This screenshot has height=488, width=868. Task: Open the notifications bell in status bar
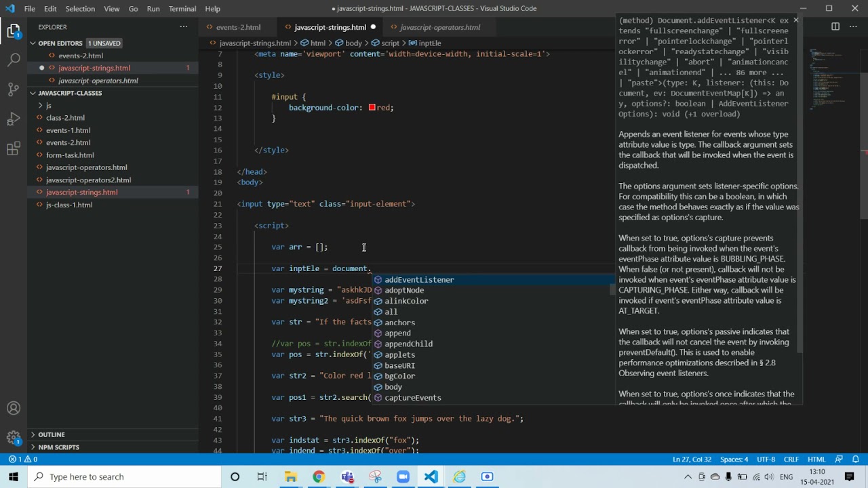pyautogui.click(x=856, y=460)
